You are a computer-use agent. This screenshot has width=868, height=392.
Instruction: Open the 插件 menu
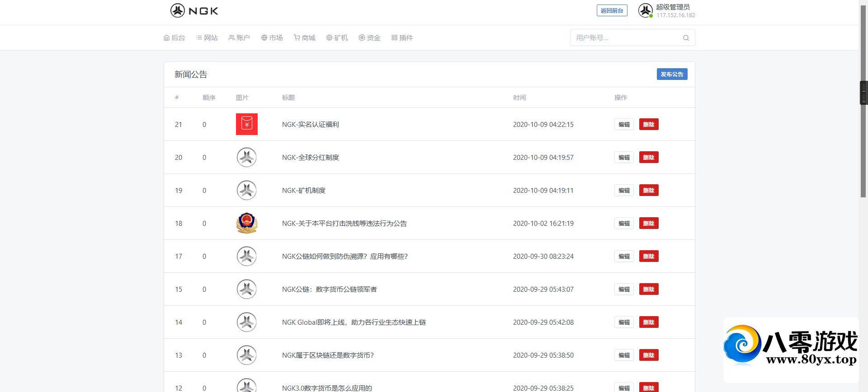pos(402,38)
